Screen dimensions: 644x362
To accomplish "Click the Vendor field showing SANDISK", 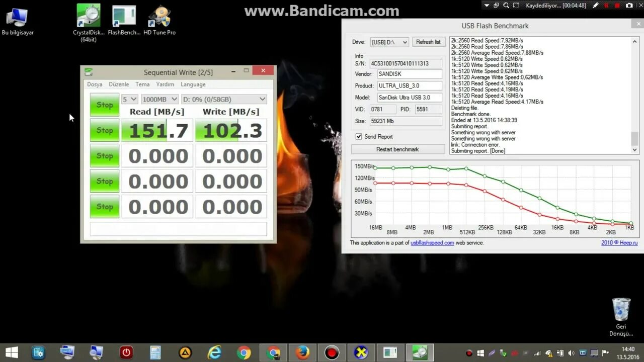I will click(409, 74).
